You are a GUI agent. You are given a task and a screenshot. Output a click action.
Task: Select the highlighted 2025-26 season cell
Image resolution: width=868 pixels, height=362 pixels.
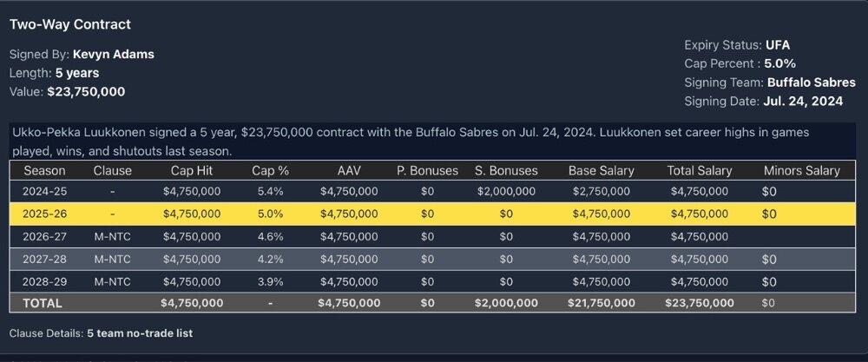44,213
